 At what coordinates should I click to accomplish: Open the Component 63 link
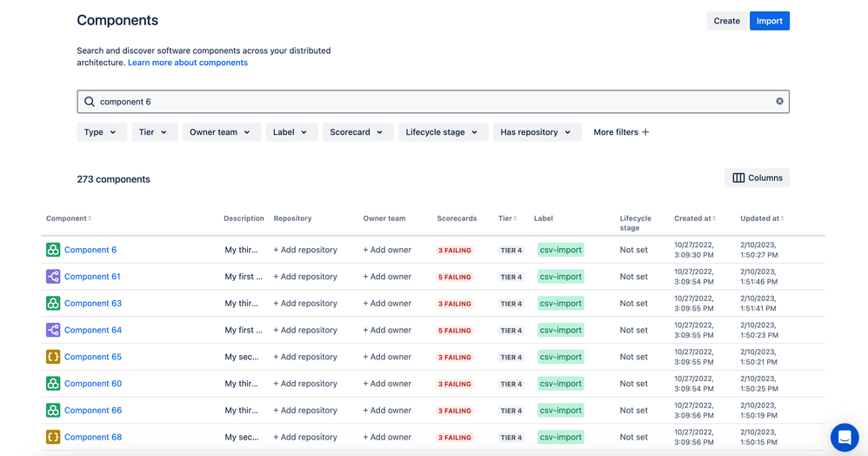coord(93,303)
